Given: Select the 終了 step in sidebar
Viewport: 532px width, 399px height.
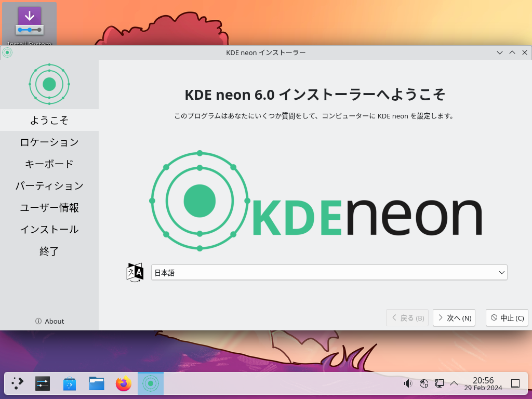Looking at the screenshot, I should coord(49,251).
